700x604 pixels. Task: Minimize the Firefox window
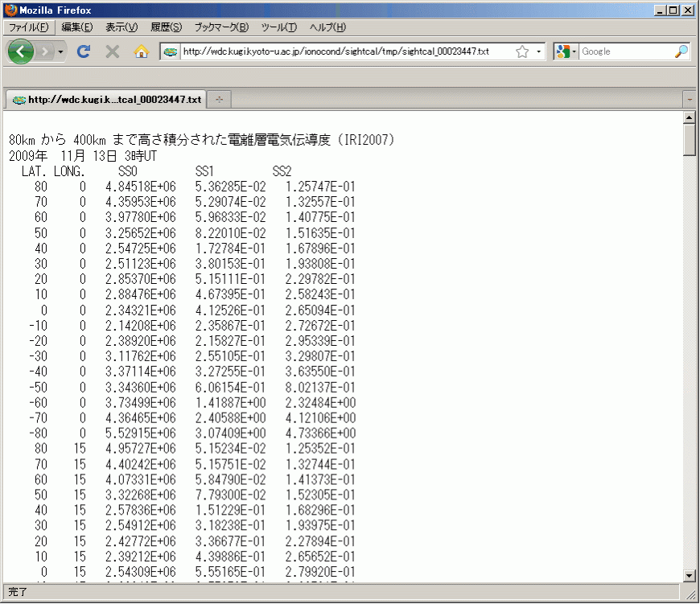click(661, 10)
